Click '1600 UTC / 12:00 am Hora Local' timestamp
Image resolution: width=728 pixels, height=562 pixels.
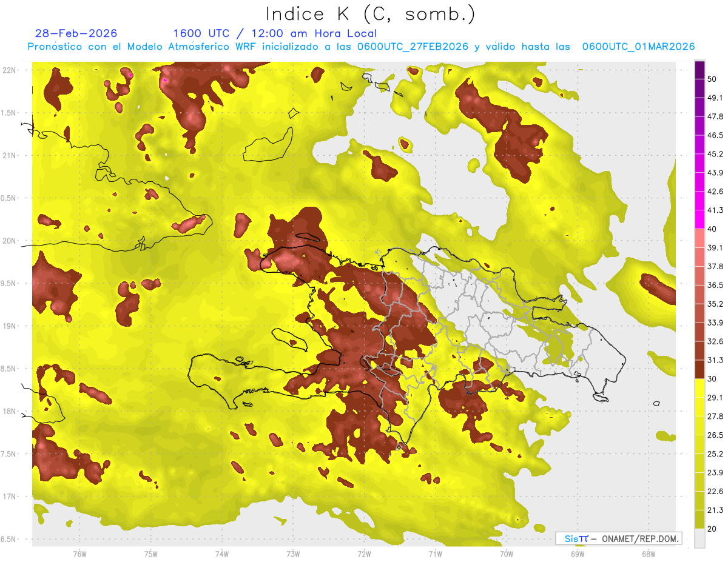coord(275,33)
